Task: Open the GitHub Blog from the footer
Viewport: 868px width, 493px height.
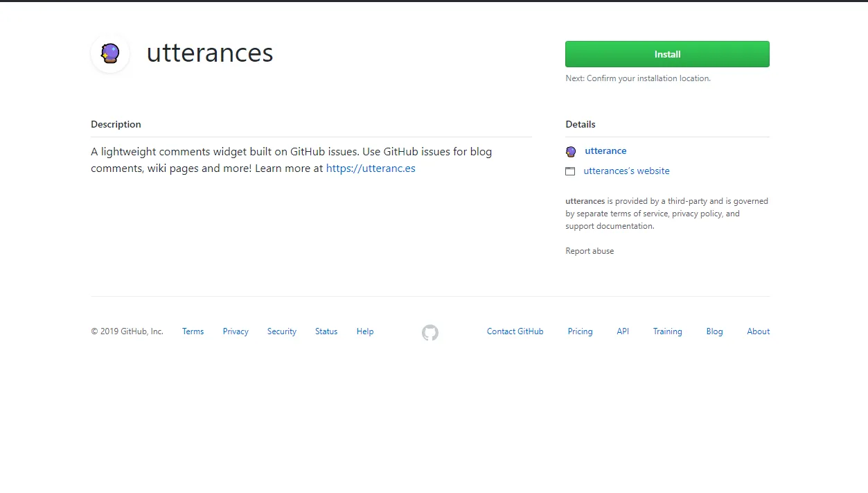Action: [x=714, y=331]
